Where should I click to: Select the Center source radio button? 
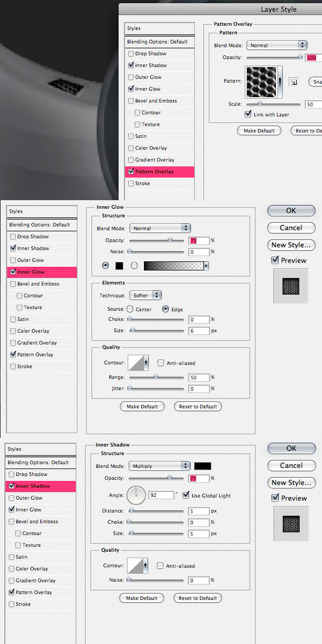coord(130,309)
